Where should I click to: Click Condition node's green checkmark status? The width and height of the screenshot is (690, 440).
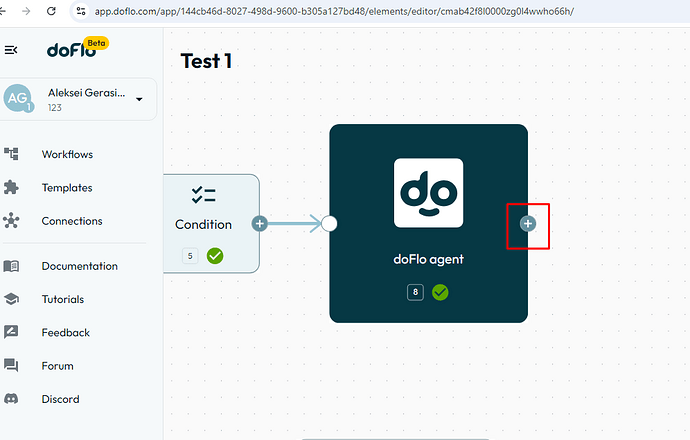(x=215, y=256)
